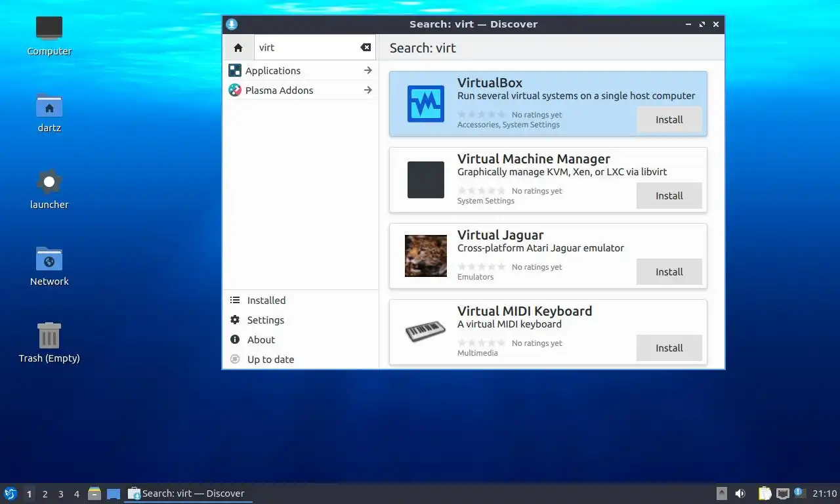Screen dimensions: 840x504
Task: Click the 'Search: virt' page heading
Action: click(423, 48)
